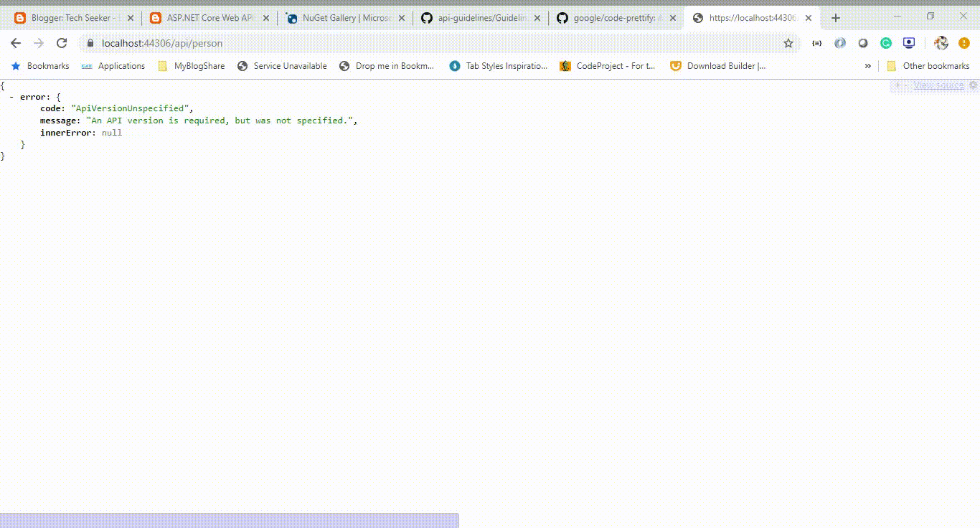The width and height of the screenshot is (980, 528).
Task: Open the Tab Styles Inspiration bookmark
Action: (499, 65)
